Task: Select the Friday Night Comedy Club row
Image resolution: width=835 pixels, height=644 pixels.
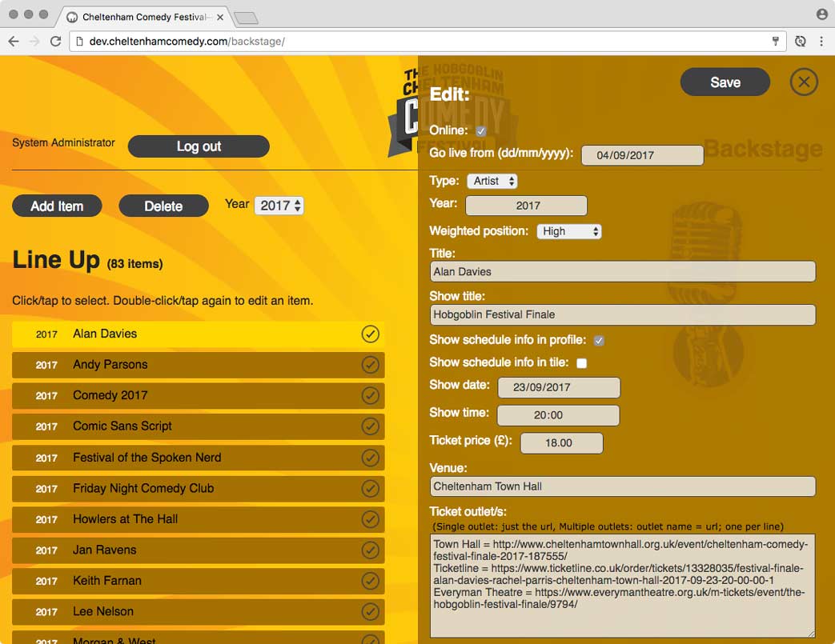Action: tap(198, 489)
